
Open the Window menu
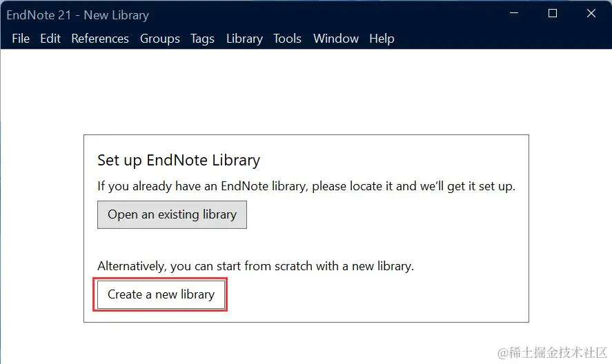coord(335,39)
